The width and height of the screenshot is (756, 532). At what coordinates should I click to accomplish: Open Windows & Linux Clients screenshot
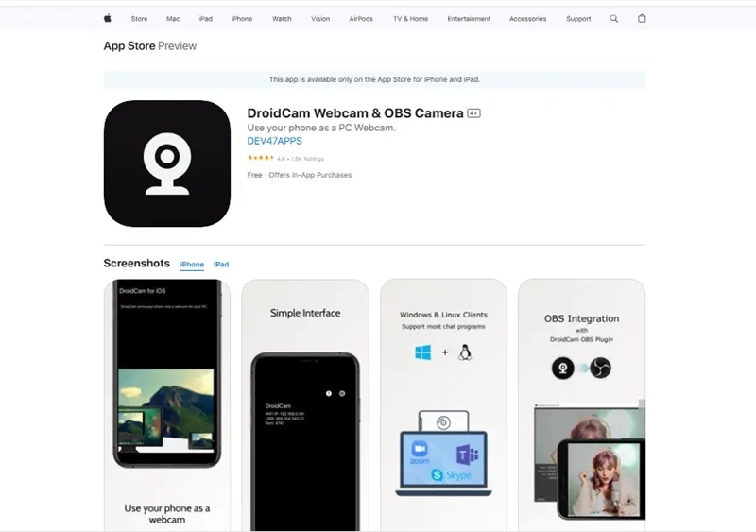(443, 405)
